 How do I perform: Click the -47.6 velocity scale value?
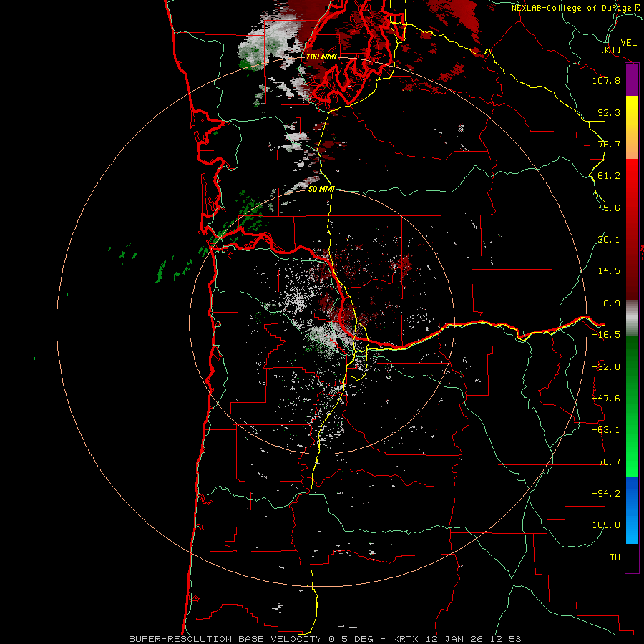tap(606, 399)
